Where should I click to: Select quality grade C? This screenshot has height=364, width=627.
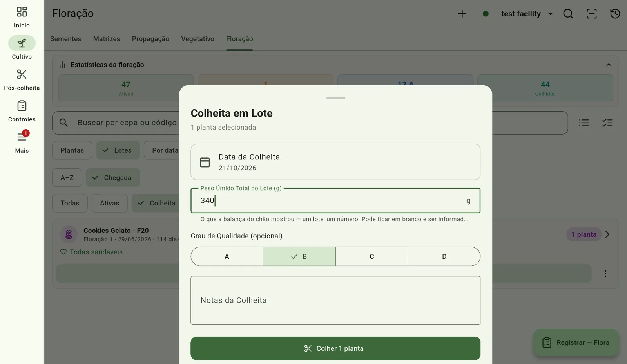[x=372, y=256]
